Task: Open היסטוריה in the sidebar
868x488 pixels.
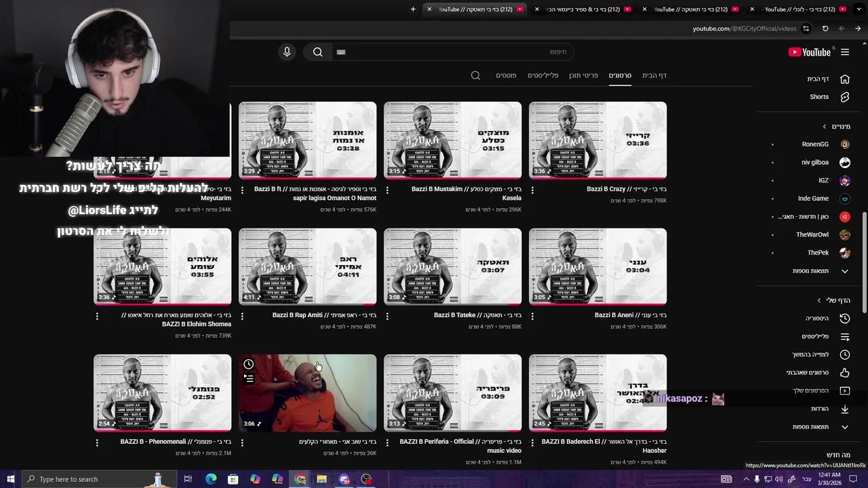Action: 827,318
